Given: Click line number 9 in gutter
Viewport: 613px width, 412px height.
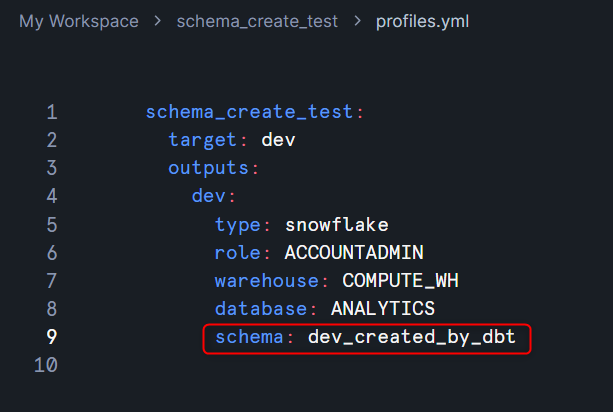Looking at the screenshot, I should point(52,337).
